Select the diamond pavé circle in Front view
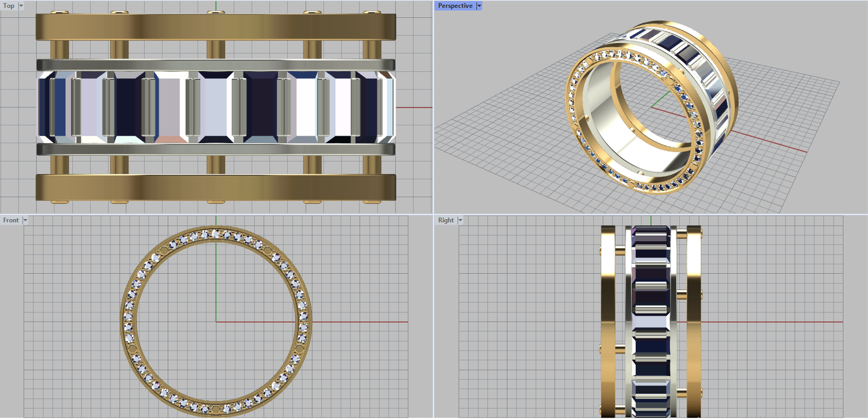This screenshot has height=419, width=868. [x=129, y=320]
